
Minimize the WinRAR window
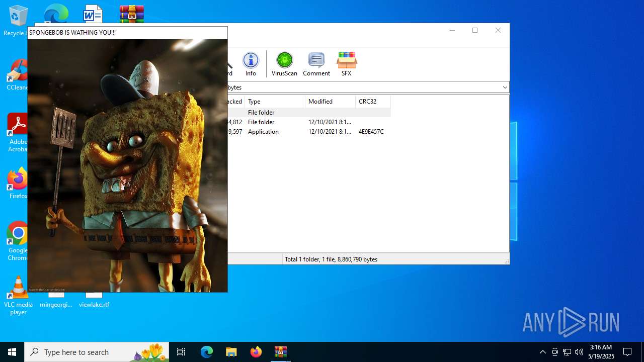point(452,30)
